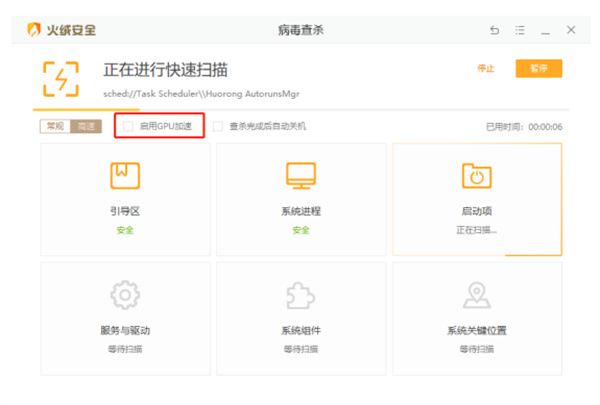Click the 安全 status under 引导区
Screen dimensions: 600x405
[125, 230]
